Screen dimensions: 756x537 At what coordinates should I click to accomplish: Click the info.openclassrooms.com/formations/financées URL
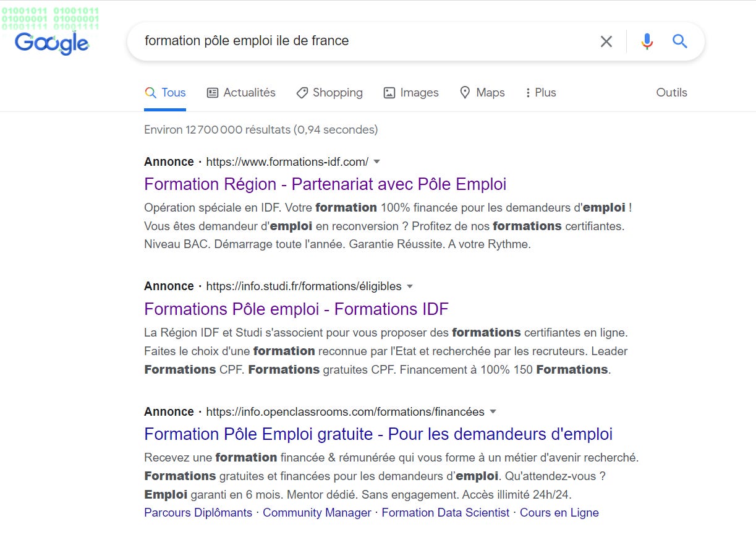coord(345,411)
